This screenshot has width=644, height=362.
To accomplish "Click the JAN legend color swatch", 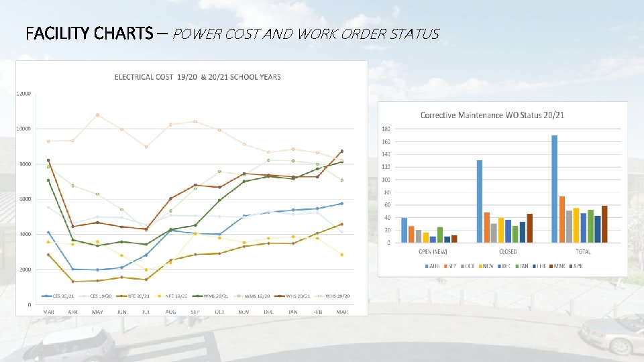I will point(517,266).
